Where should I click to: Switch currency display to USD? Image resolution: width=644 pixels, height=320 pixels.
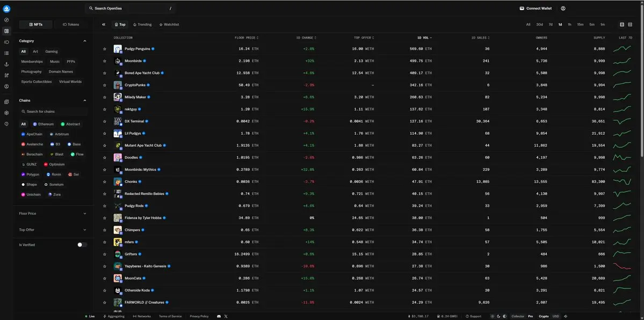point(556,316)
